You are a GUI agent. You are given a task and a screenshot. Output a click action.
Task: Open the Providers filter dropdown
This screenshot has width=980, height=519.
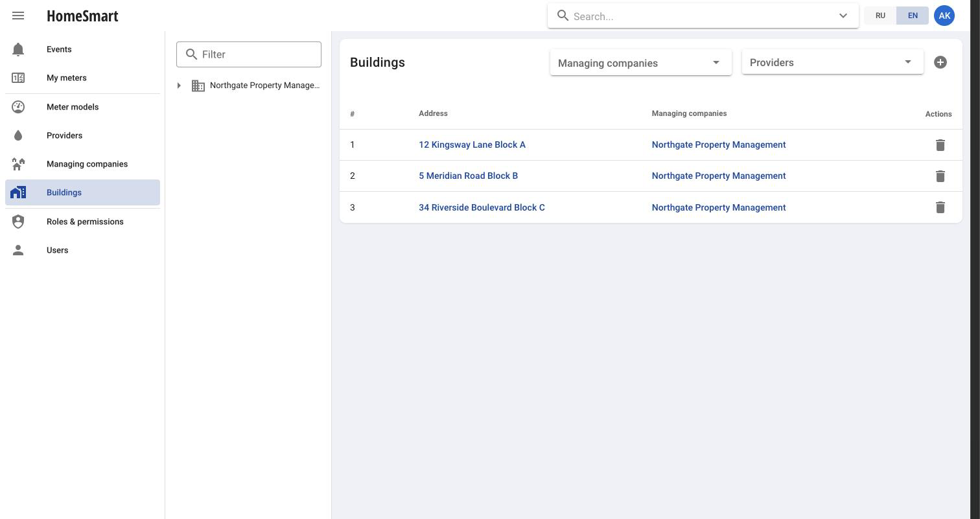click(x=833, y=62)
